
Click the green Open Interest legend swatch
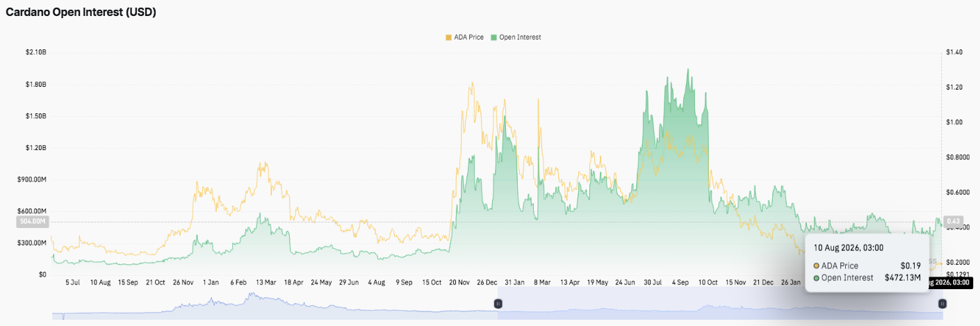[x=494, y=37]
